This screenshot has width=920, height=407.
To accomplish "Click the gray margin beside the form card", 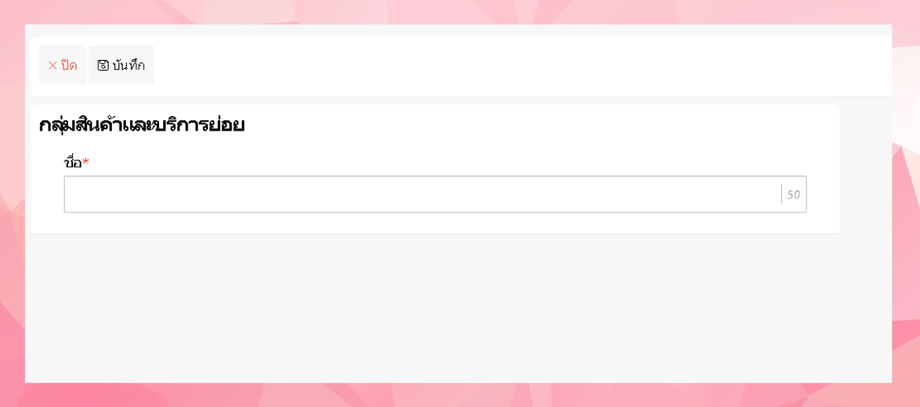I will pyautogui.click(x=865, y=169).
